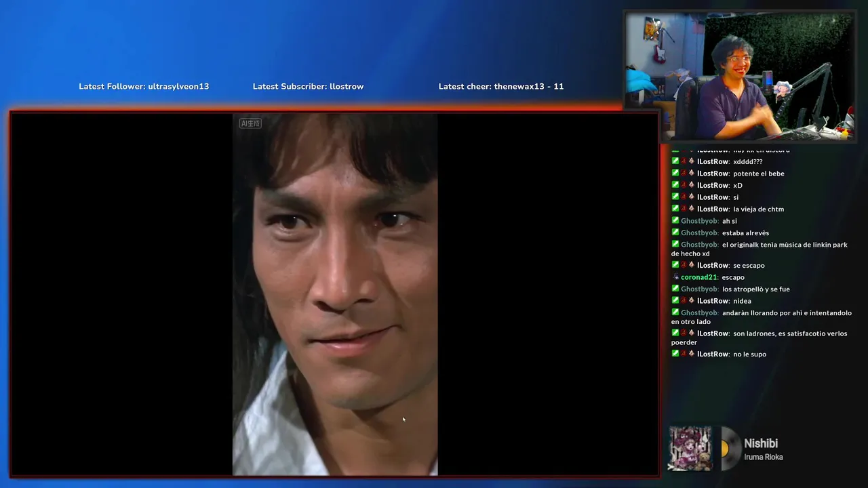The width and height of the screenshot is (868, 488).
Task: Click the moderator badge on "nidea" row
Action: pos(675,300)
